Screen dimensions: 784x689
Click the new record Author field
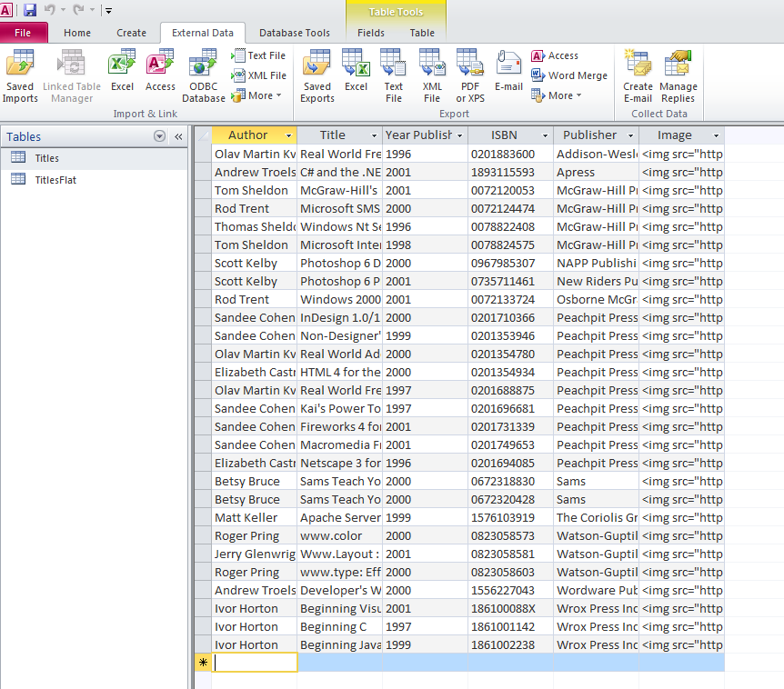[x=255, y=663]
